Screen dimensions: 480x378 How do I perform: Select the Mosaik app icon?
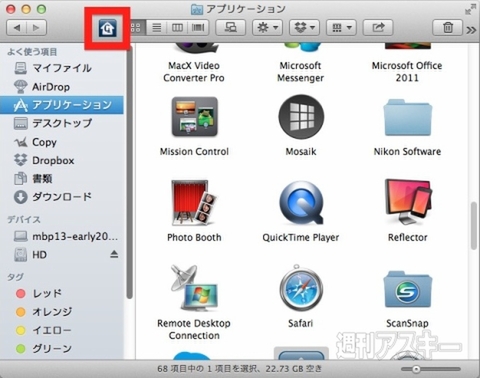[x=301, y=117]
